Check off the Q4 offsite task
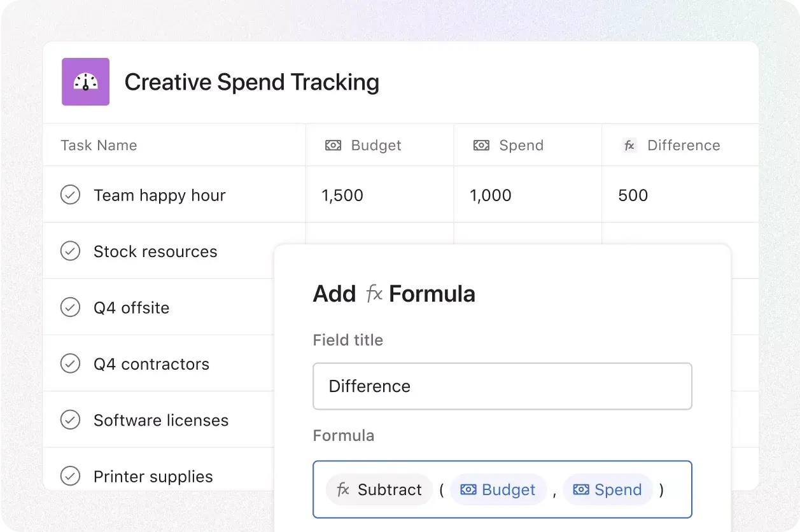This screenshot has width=800, height=532. pyautogui.click(x=70, y=307)
